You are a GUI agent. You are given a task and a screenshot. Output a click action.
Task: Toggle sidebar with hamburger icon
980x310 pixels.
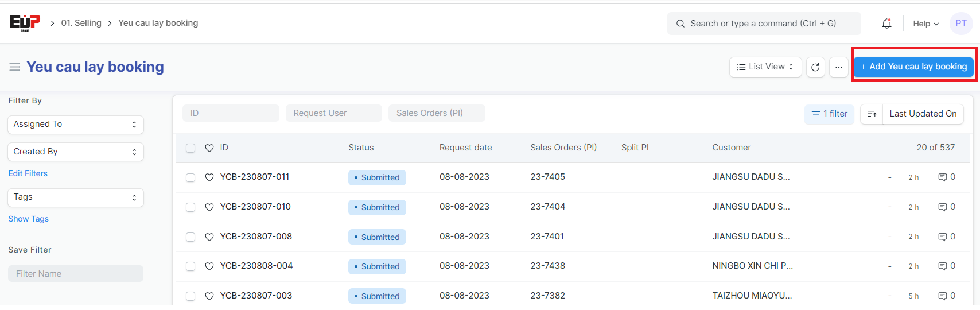point(14,67)
